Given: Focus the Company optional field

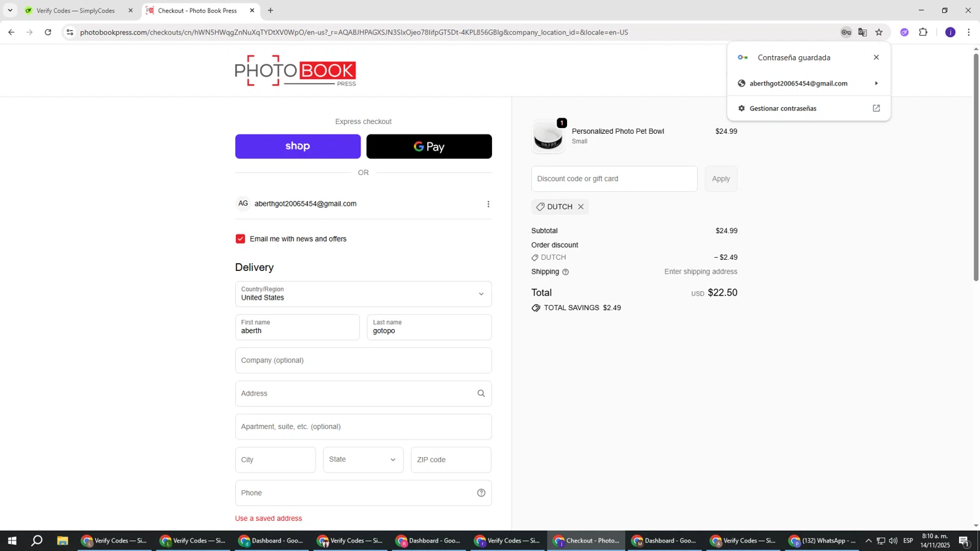Looking at the screenshot, I should tap(363, 360).
